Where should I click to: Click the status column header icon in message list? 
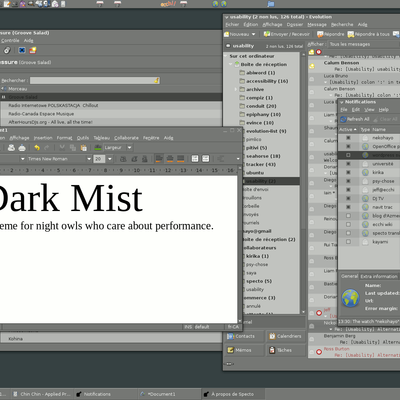pos(312,52)
